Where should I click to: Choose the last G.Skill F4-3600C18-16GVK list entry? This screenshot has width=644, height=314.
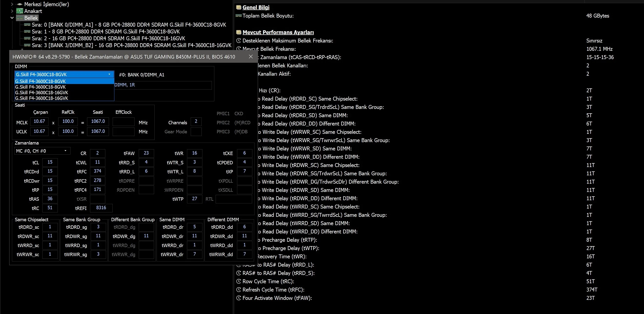[64, 98]
